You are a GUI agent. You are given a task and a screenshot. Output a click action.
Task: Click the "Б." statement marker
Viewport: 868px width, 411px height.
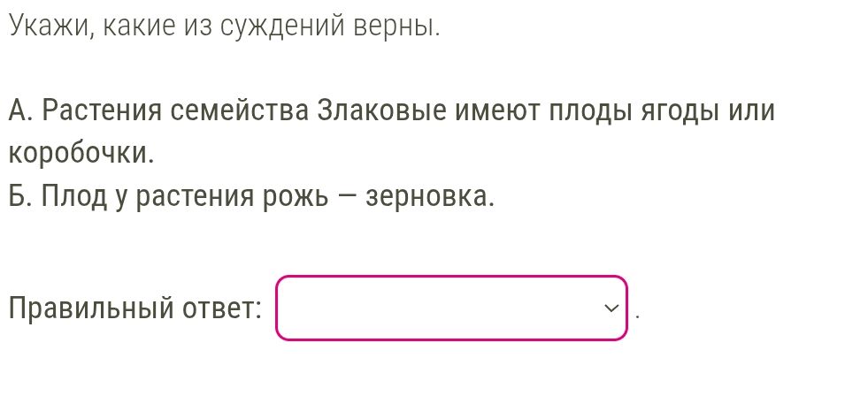tap(20, 196)
